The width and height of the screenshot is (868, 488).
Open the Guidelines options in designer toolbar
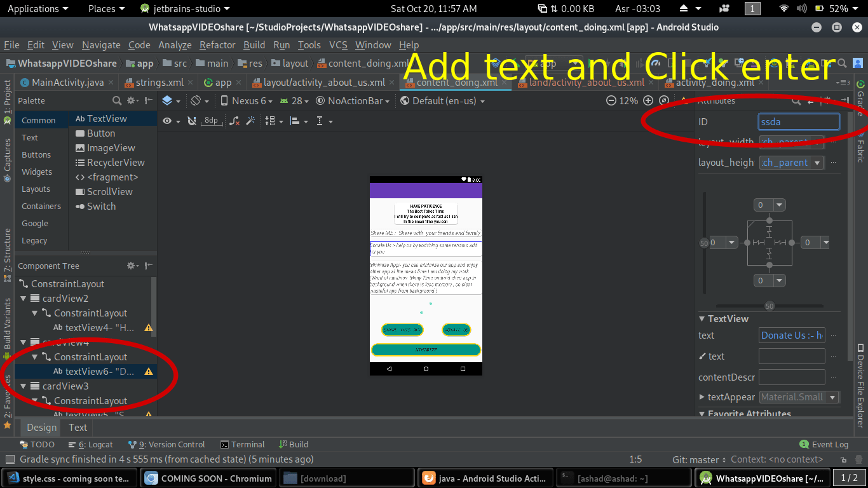(x=323, y=121)
